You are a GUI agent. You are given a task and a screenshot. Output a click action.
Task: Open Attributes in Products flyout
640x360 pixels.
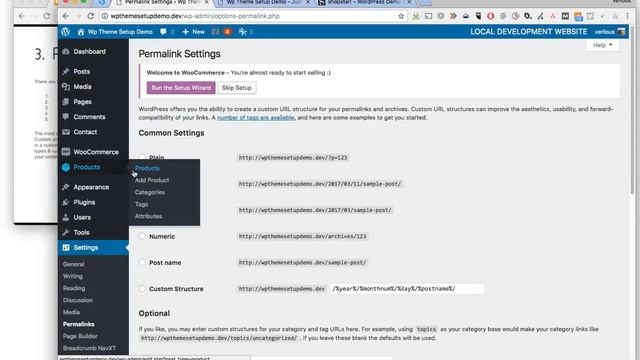[x=148, y=216]
